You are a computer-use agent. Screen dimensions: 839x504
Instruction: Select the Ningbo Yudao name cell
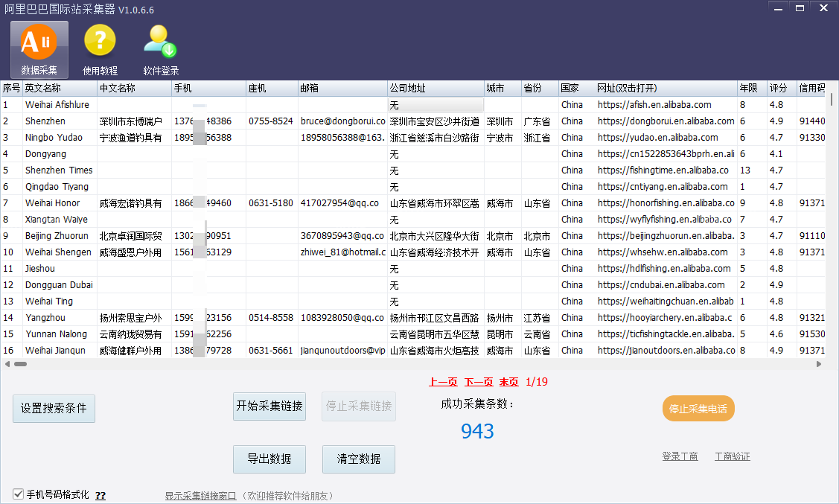60,138
